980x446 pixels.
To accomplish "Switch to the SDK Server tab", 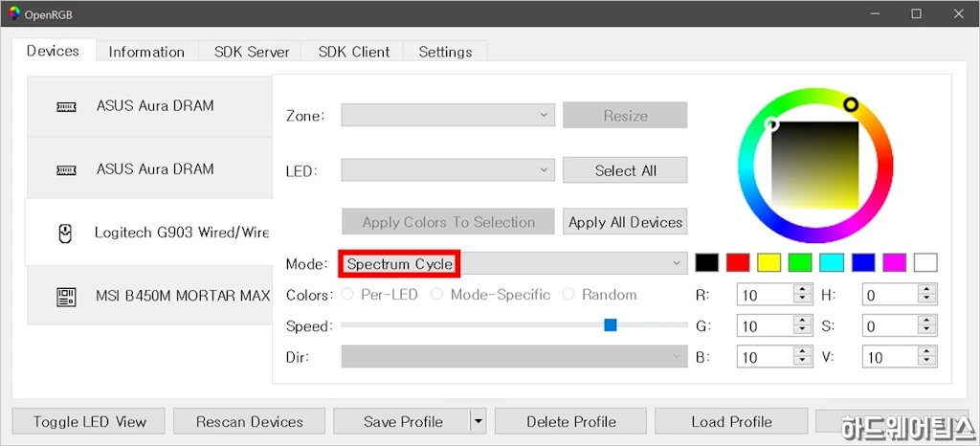I will click(250, 52).
